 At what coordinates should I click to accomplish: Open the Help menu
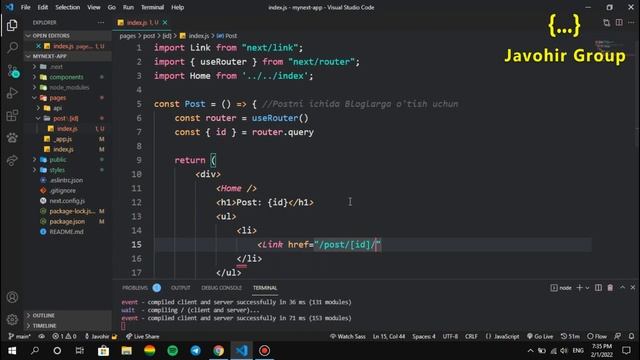coord(178,7)
